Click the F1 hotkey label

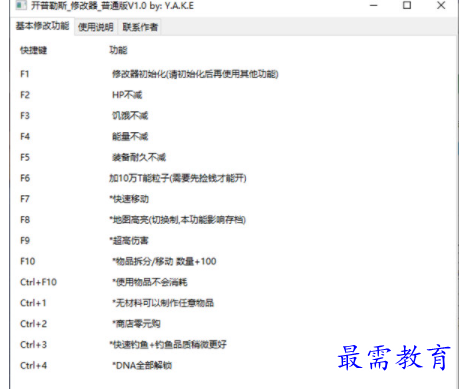click(25, 74)
